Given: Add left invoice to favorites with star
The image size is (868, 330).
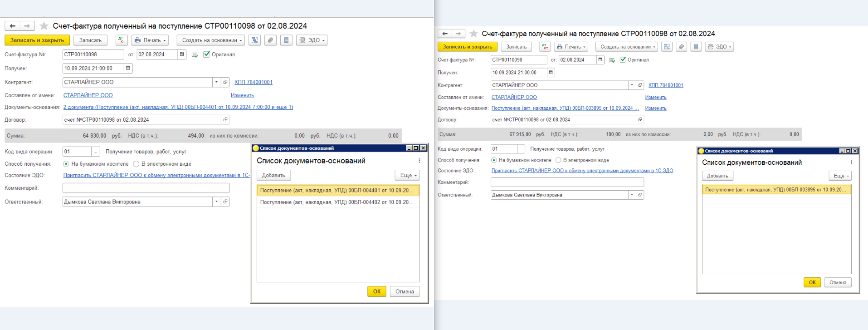Looking at the screenshot, I should coord(44,26).
